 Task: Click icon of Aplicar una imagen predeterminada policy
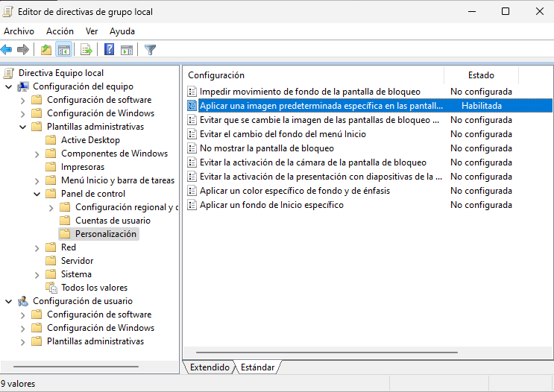click(x=192, y=106)
